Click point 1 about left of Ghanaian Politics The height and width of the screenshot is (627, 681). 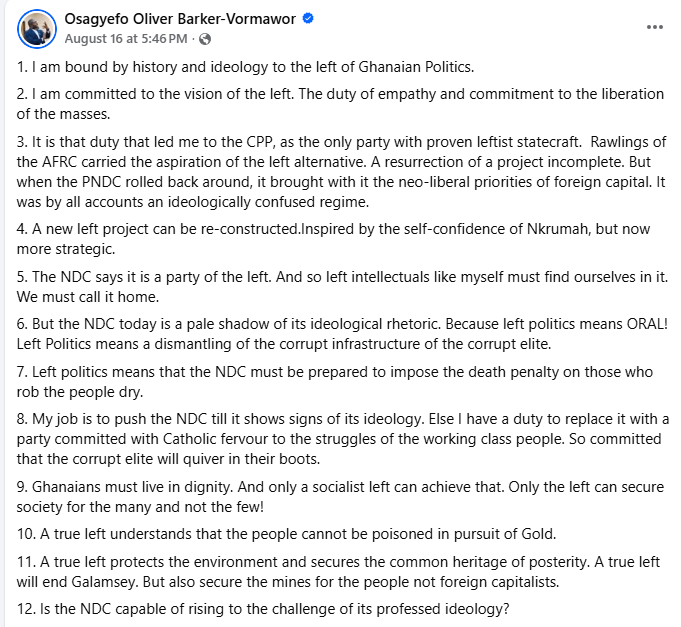[245, 67]
